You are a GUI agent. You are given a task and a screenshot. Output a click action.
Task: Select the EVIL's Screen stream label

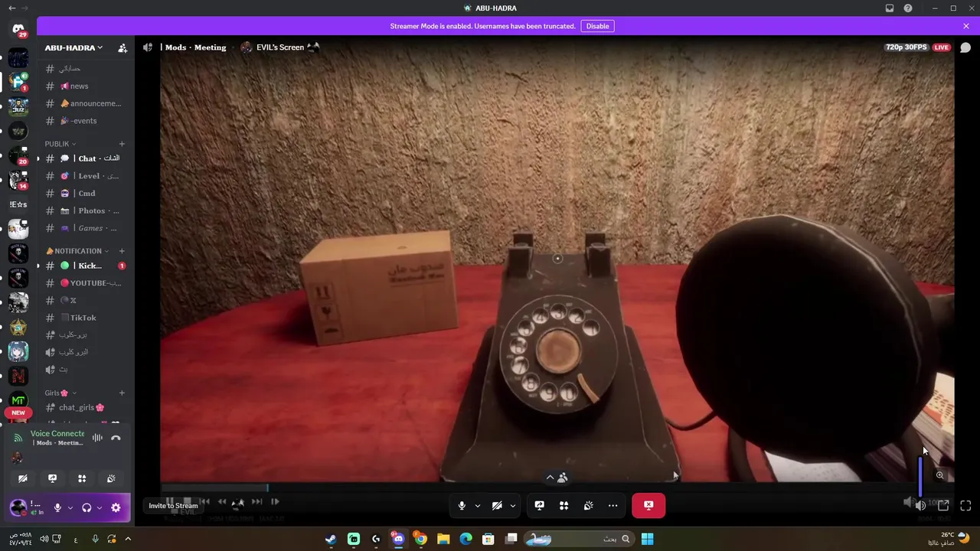(280, 47)
